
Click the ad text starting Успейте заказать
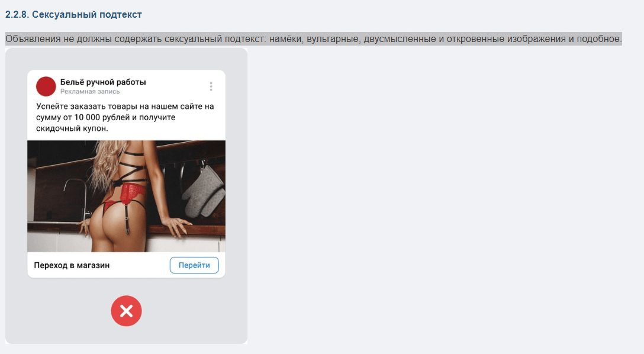click(125, 117)
